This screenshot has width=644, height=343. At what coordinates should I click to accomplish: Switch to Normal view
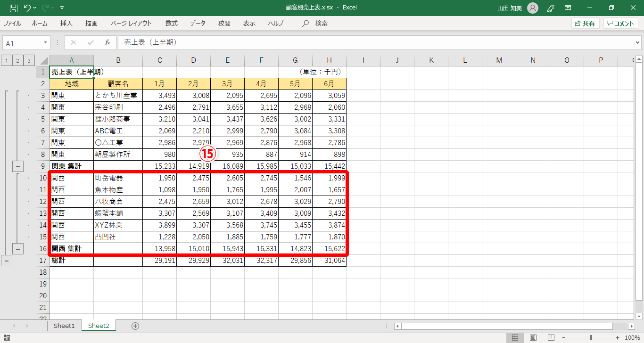click(x=515, y=337)
